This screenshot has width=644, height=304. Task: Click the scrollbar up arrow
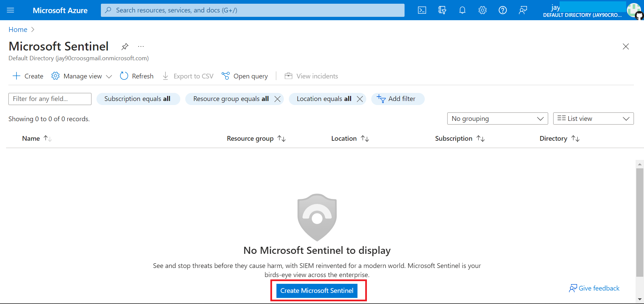tap(640, 164)
